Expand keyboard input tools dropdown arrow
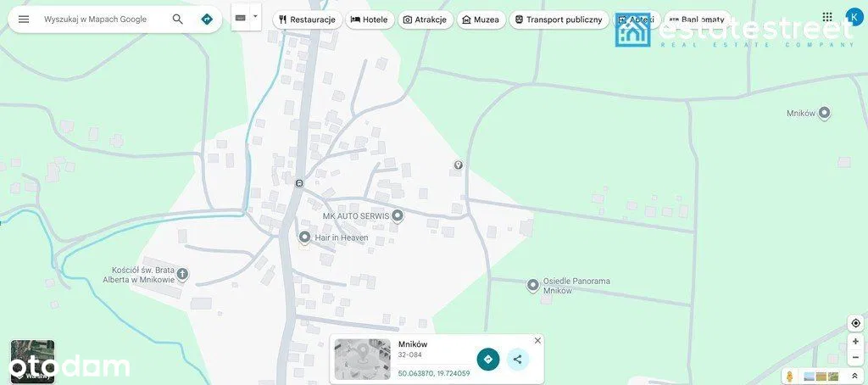 (x=255, y=16)
